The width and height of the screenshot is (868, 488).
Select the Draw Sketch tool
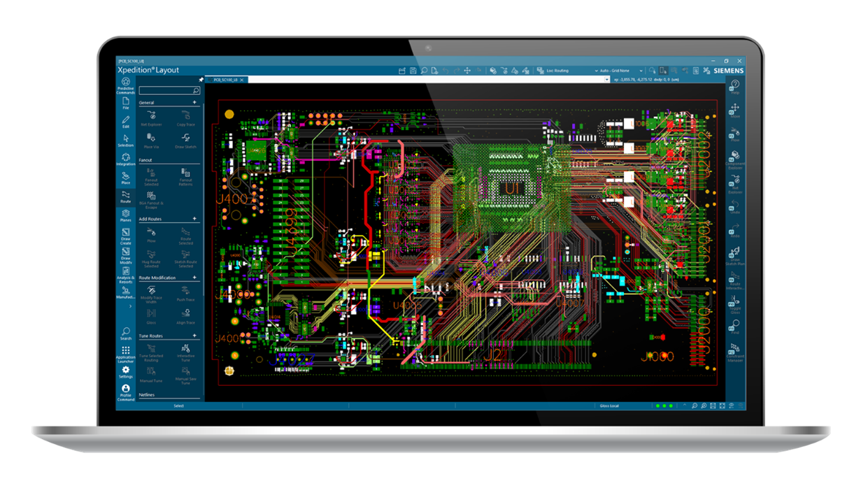tap(185, 142)
